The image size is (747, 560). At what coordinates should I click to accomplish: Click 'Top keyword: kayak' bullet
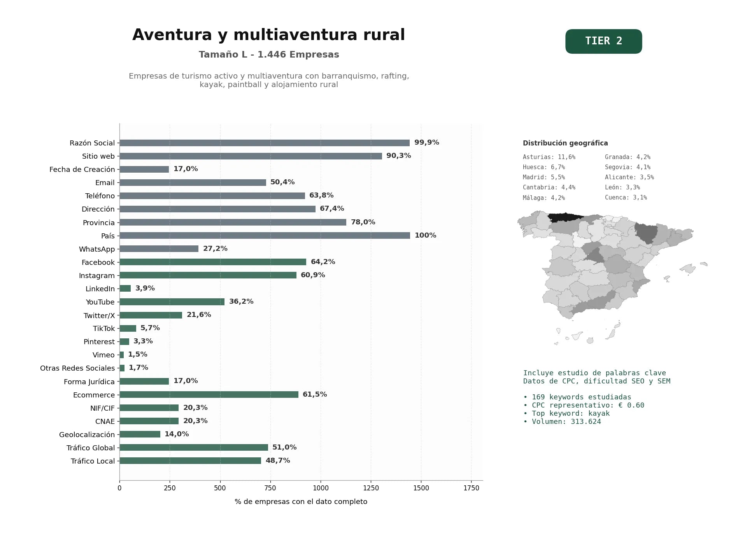[x=566, y=413]
